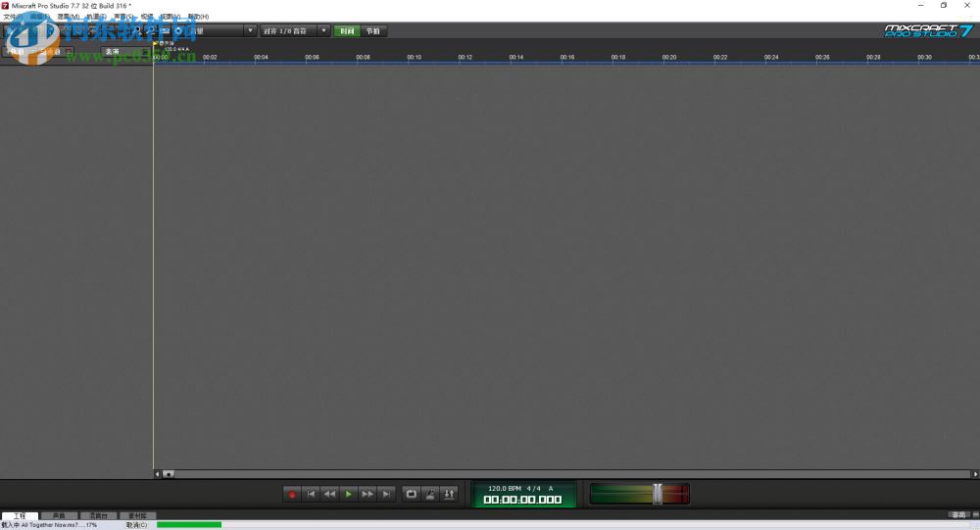This screenshot has width=980, height=530.
Task: Click the 120.0 BPM tempo readout
Action: click(505, 488)
